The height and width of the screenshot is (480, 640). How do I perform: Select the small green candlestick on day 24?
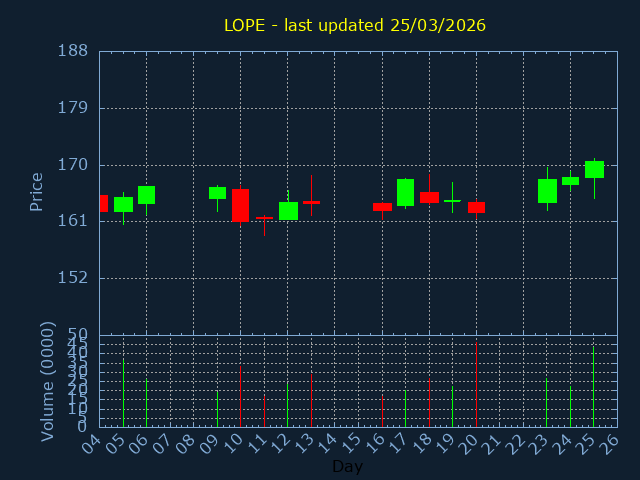click(570, 181)
